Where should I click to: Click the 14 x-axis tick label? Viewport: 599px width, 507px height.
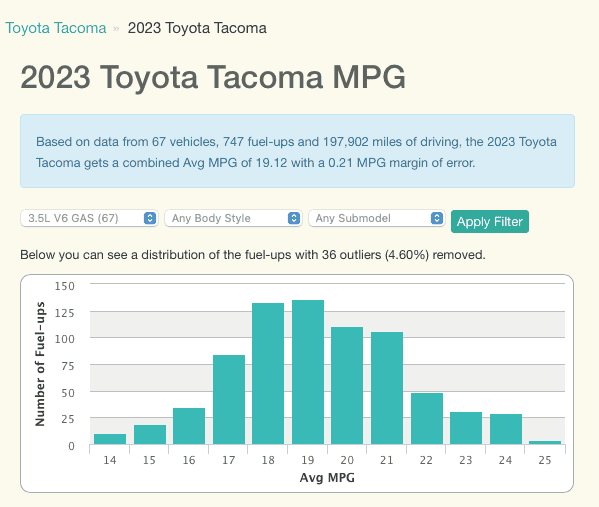110,460
